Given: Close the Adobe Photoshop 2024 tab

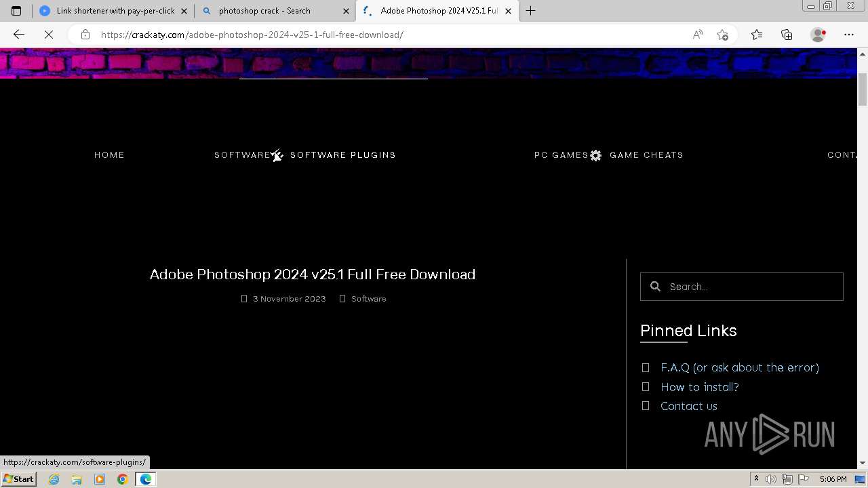Looking at the screenshot, I should click(x=508, y=11).
